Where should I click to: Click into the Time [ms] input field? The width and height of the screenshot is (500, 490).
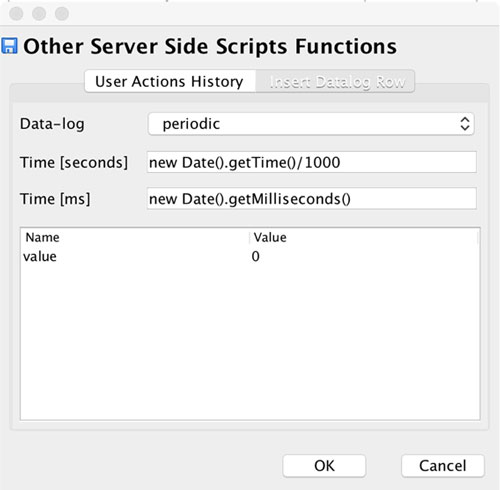pyautogui.click(x=311, y=199)
